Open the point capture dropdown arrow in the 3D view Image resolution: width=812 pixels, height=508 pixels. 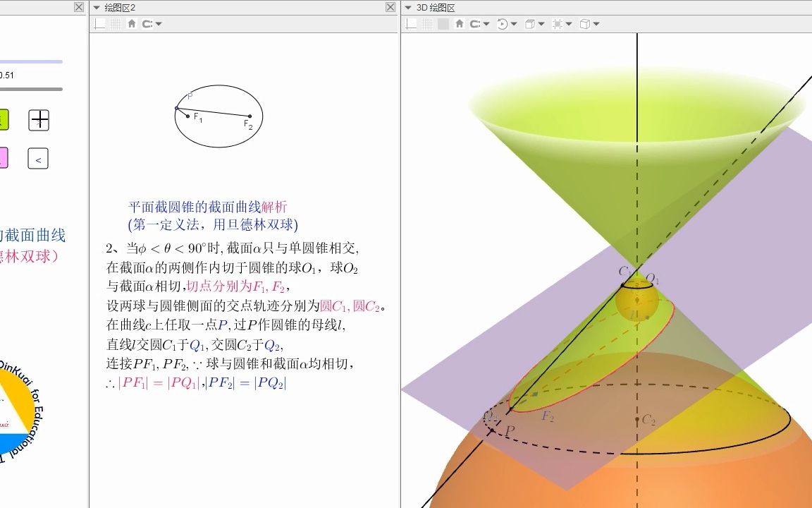click(486, 24)
